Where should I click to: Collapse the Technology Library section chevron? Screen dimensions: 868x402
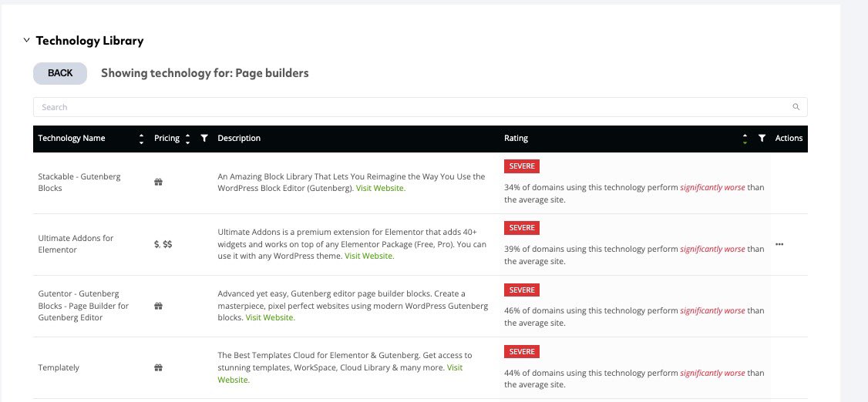(26, 40)
